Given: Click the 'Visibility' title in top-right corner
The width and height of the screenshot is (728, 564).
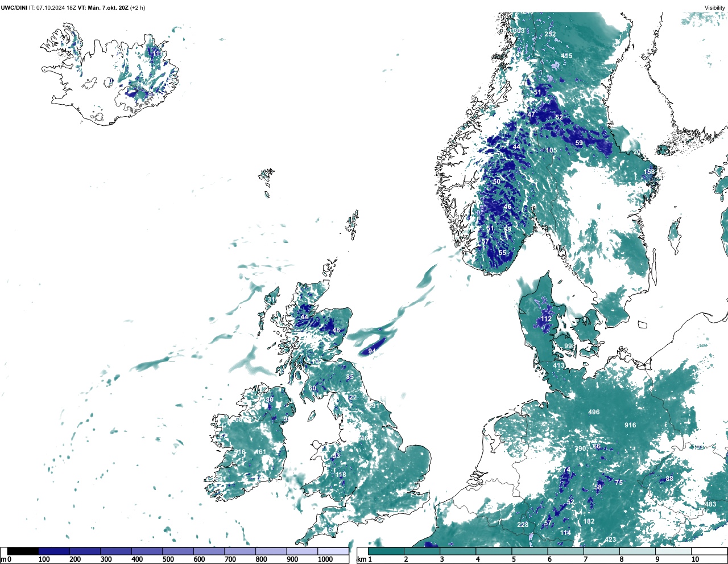Looking at the screenshot, I should point(714,8).
